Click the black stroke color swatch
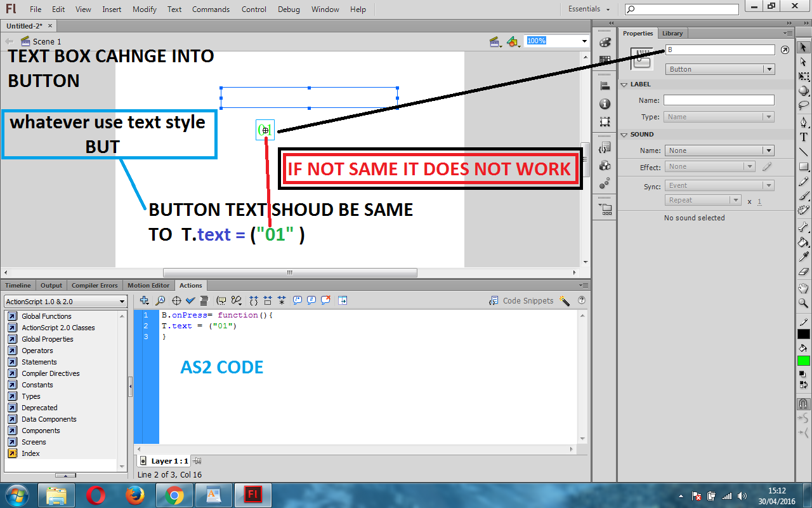812x508 pixels. click(804, 334)
